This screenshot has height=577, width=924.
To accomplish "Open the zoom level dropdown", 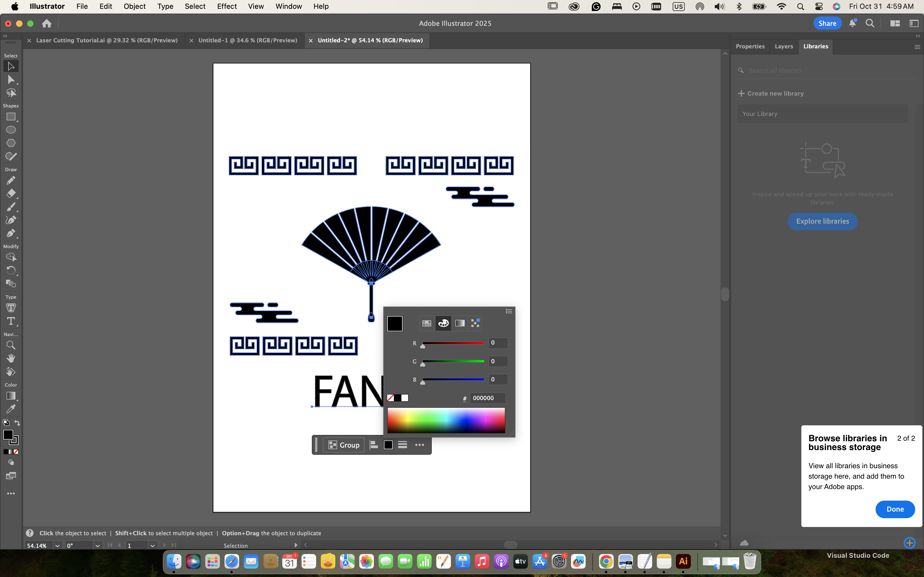I will 57,546.
